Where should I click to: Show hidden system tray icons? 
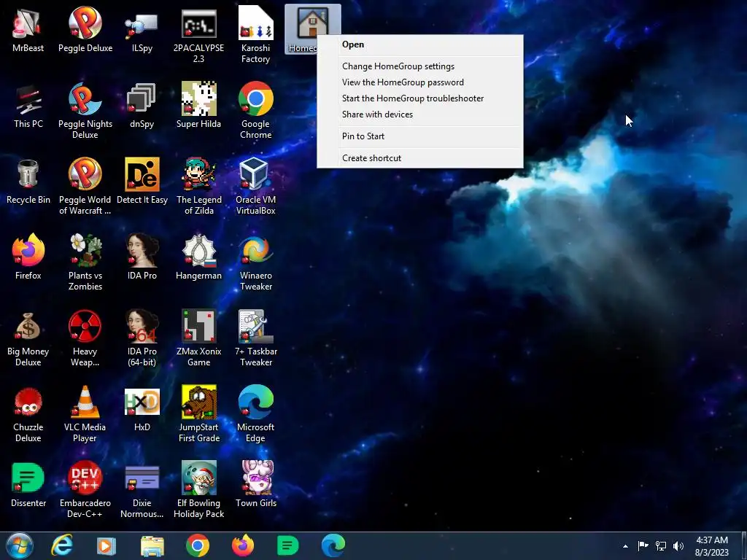625,546
